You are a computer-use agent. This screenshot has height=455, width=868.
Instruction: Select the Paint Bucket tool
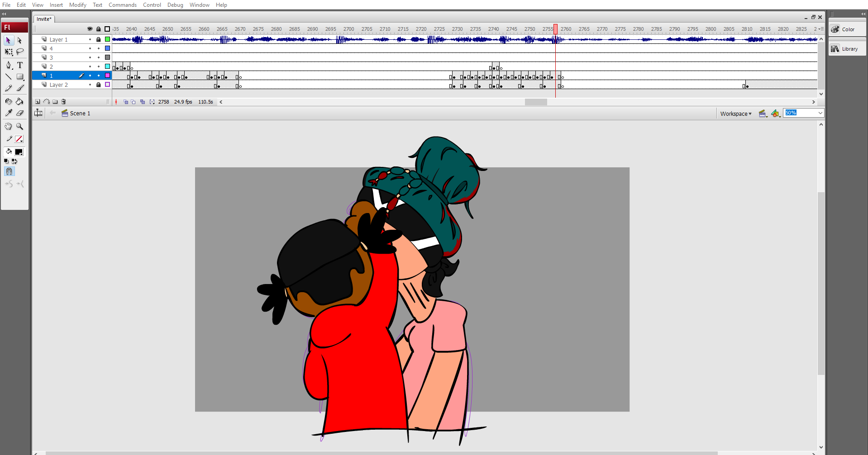point(20,101)
